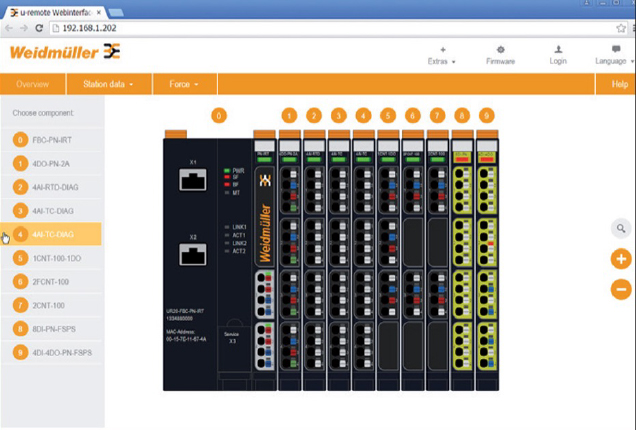This screenshot has width=636, height=430.
Task: Click the PWR LED indicator on the coupler
Action: [227, 171]
